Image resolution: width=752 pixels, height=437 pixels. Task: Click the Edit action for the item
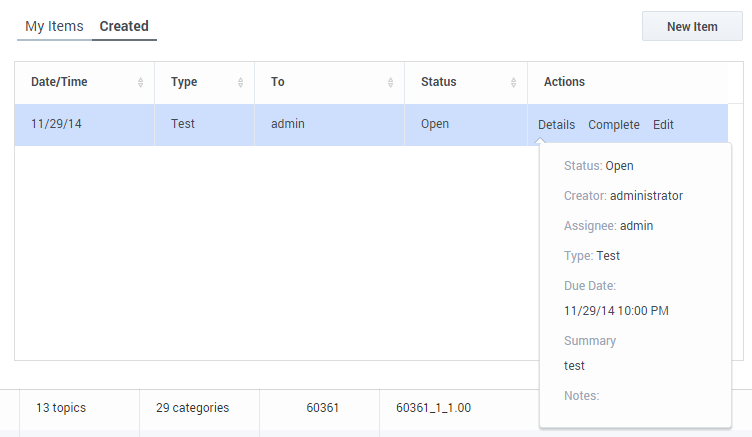(x=663, y=125)
